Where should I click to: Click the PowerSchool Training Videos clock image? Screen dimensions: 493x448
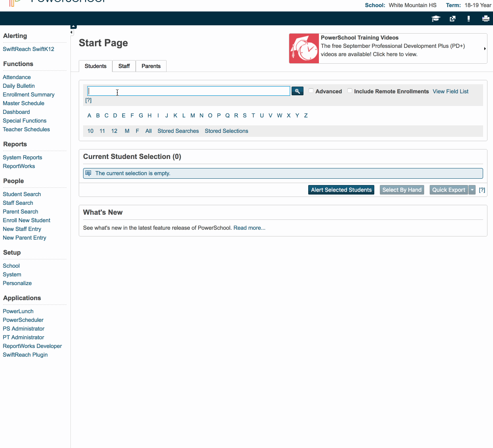[304, 49]
